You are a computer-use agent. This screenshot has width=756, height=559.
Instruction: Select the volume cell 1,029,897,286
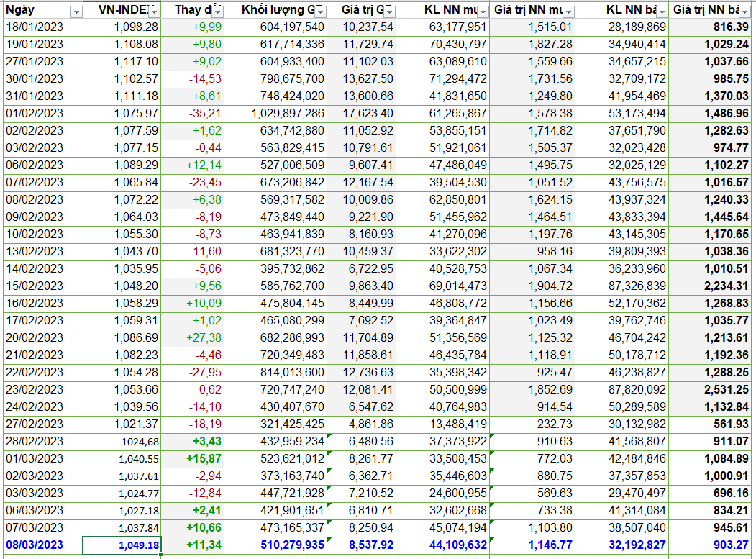coord(275,114)
